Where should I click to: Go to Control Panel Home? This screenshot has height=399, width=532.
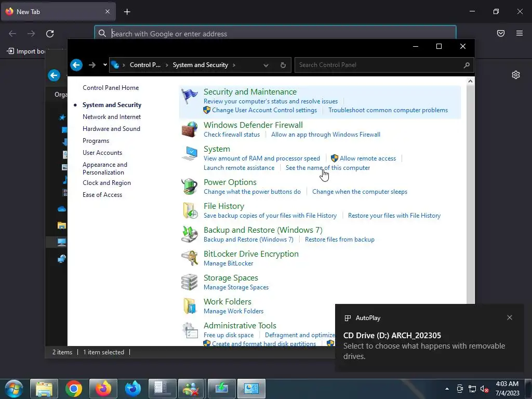pos(111,87)
